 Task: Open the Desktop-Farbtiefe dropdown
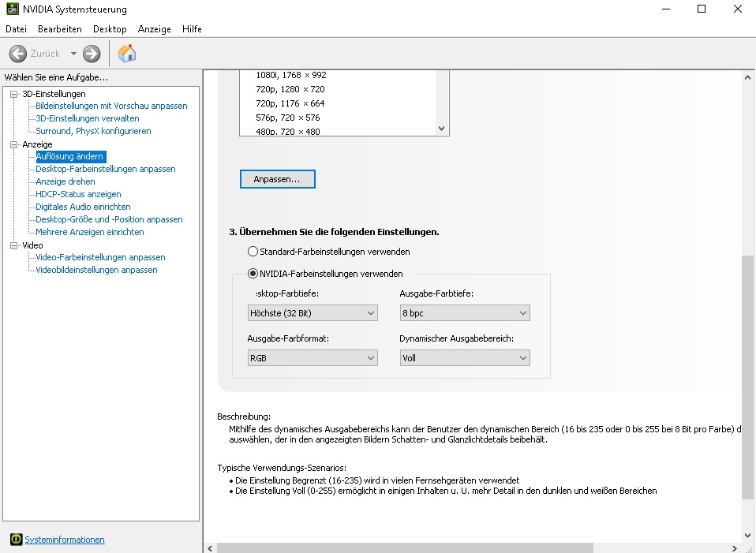313,313
